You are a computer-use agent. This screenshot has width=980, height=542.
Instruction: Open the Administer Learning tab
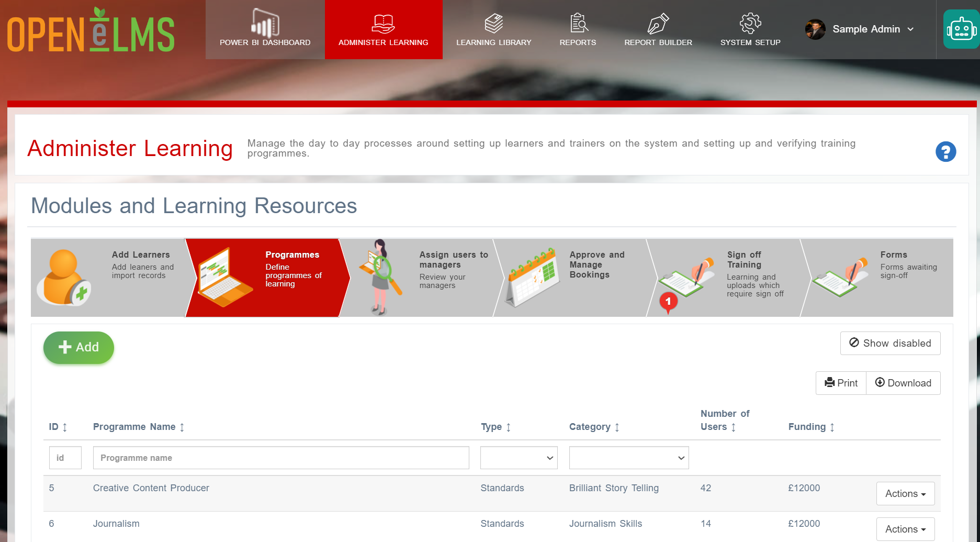pos(384,29)
